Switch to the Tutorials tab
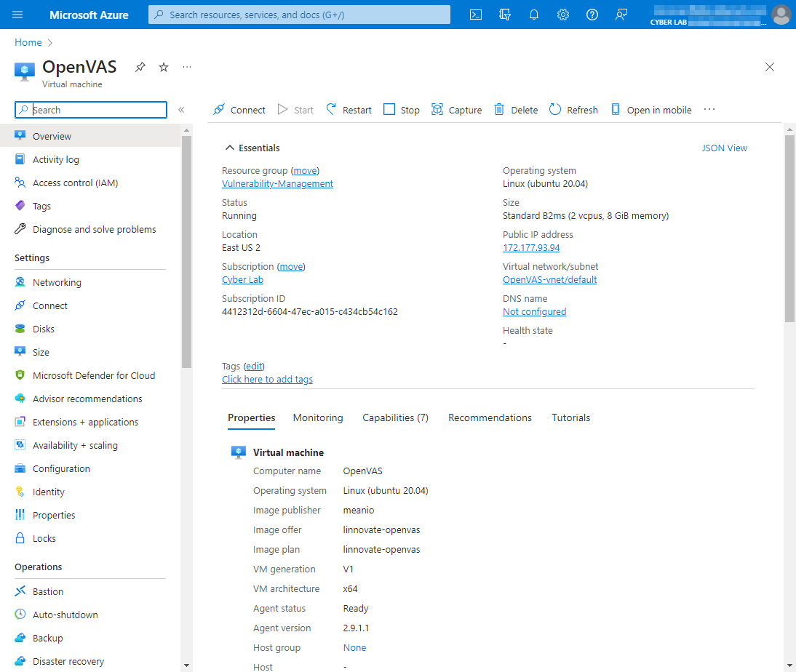Viewport: 796px width, 672px height. 571,417
